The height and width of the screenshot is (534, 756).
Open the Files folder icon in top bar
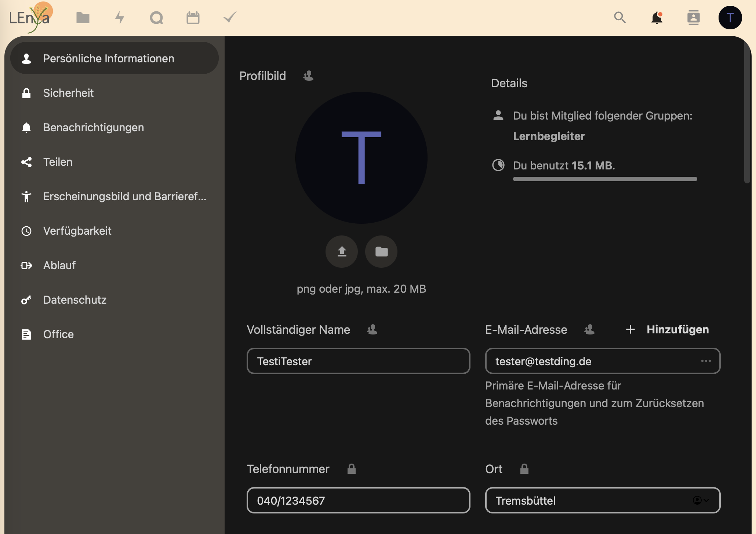83,18
